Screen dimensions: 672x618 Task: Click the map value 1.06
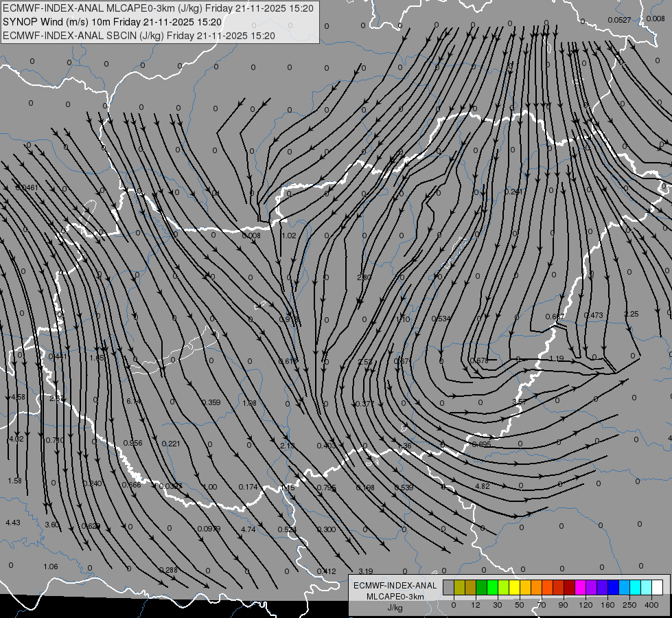pos(51,566)
